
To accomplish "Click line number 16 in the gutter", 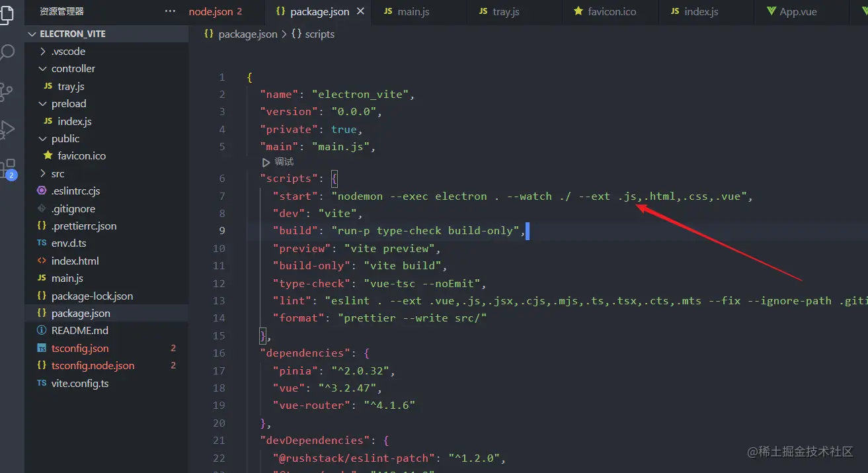I will coord(219,353).
